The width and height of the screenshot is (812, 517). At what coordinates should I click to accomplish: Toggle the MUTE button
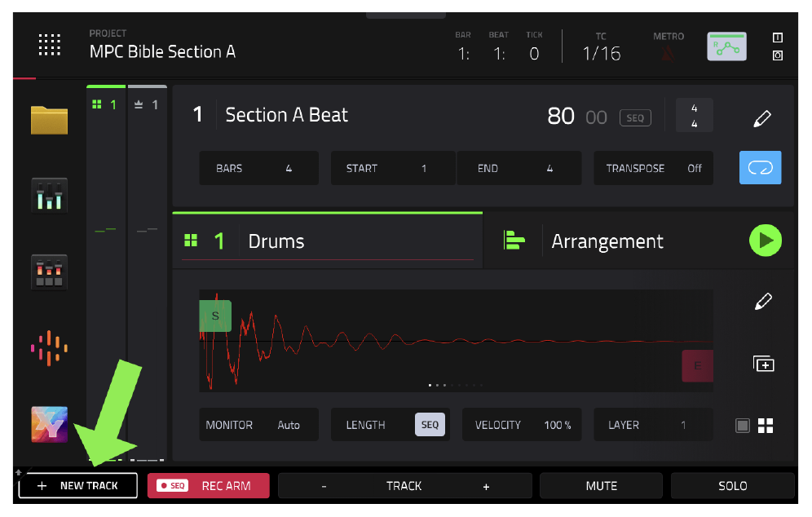click(x=601, y=486)
